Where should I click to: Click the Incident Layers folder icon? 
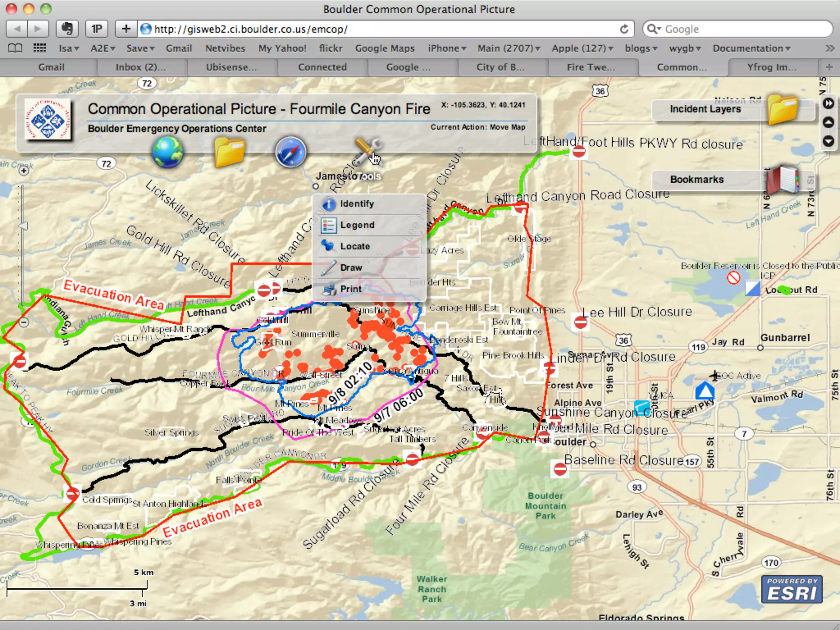(x=783, y=109)
